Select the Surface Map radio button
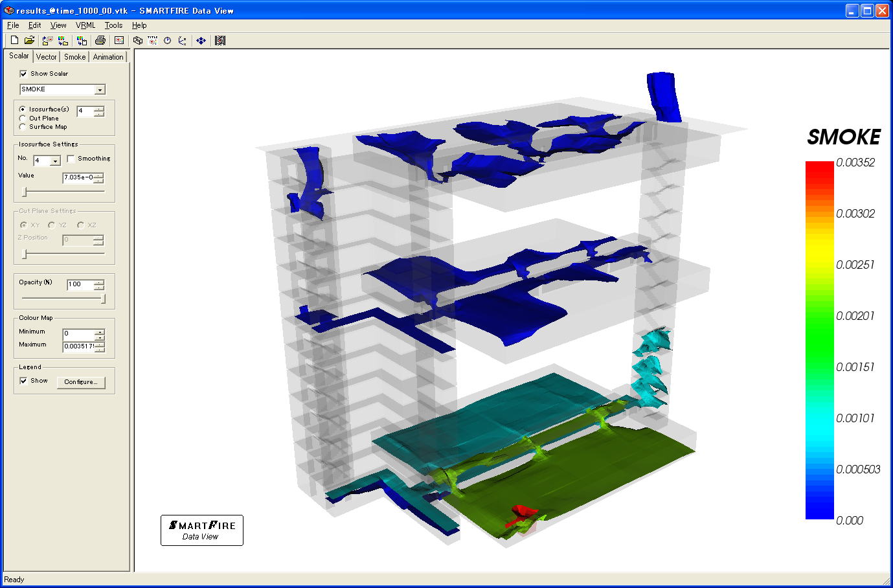This screenshot has width=893, height=588. click(x=23, y=127)
